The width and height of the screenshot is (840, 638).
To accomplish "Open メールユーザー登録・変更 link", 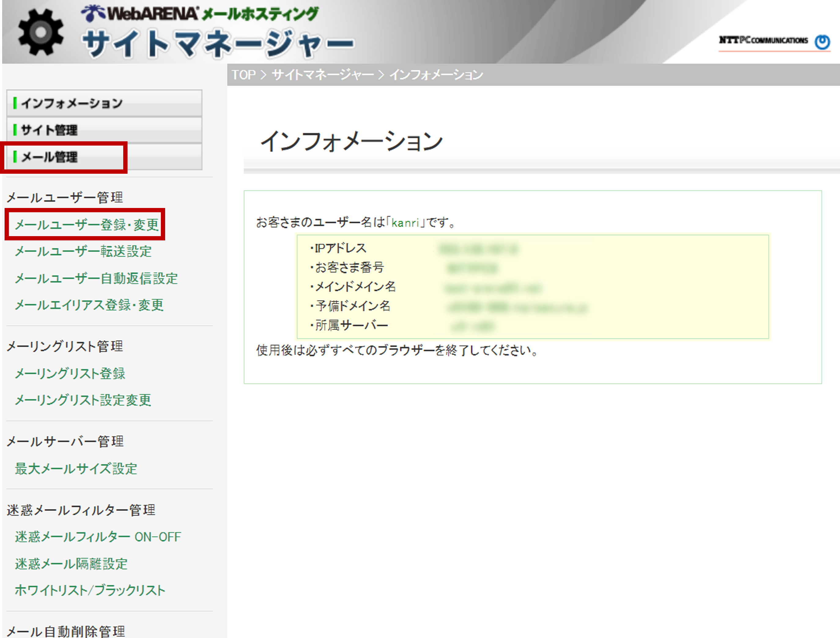I will [87, 225].
